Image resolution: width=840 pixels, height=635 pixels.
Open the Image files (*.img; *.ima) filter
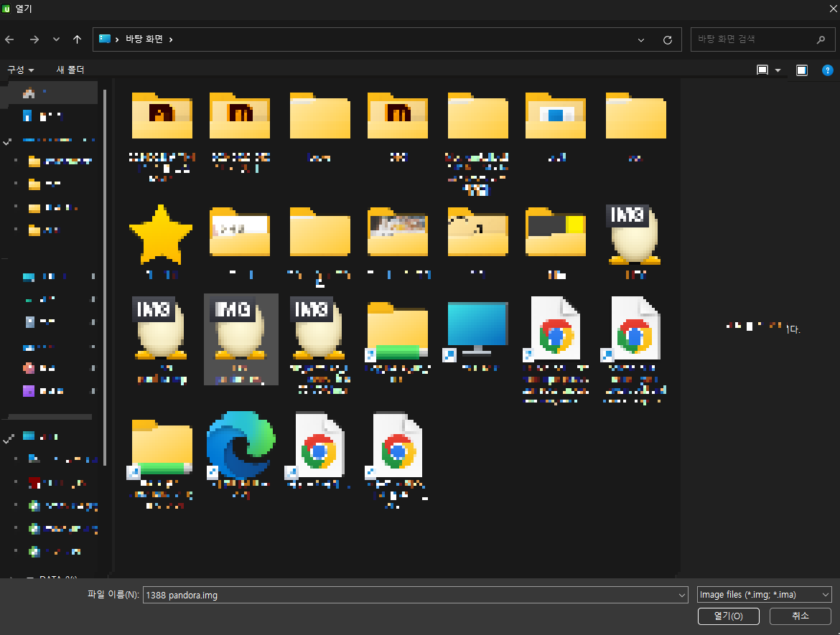[765, 594]
